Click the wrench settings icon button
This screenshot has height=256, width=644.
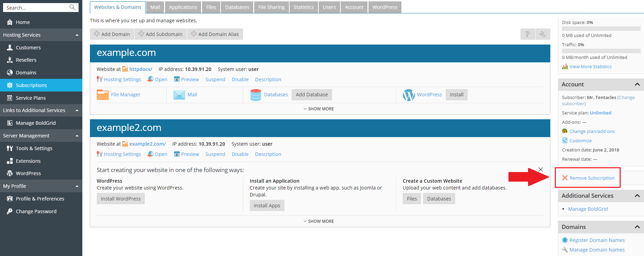point(543,34)
